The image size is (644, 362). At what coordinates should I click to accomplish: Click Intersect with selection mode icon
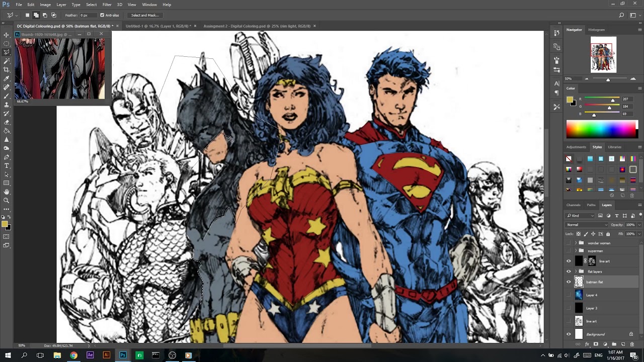[x=53, y=15]
